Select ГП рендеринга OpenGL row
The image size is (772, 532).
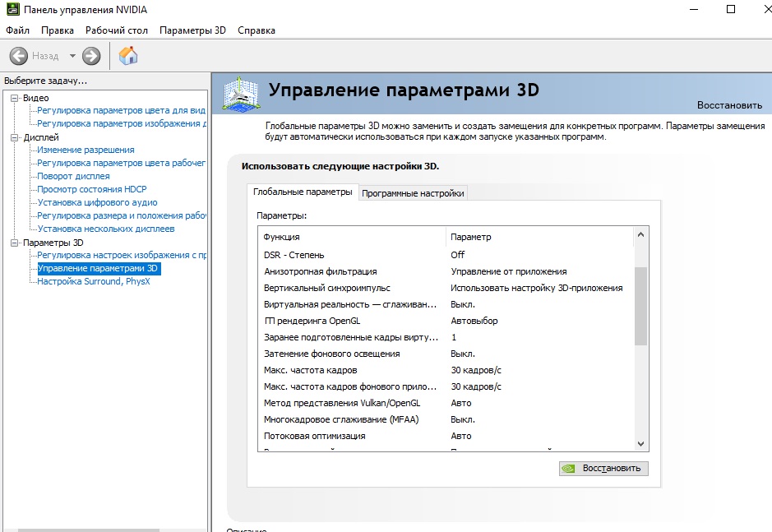tap(445, 321)
